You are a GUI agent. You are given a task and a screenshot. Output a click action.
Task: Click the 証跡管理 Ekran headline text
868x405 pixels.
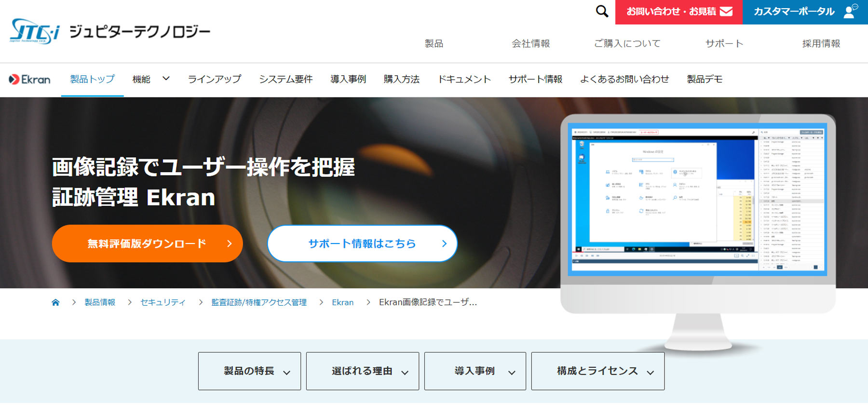coord(134,197)
